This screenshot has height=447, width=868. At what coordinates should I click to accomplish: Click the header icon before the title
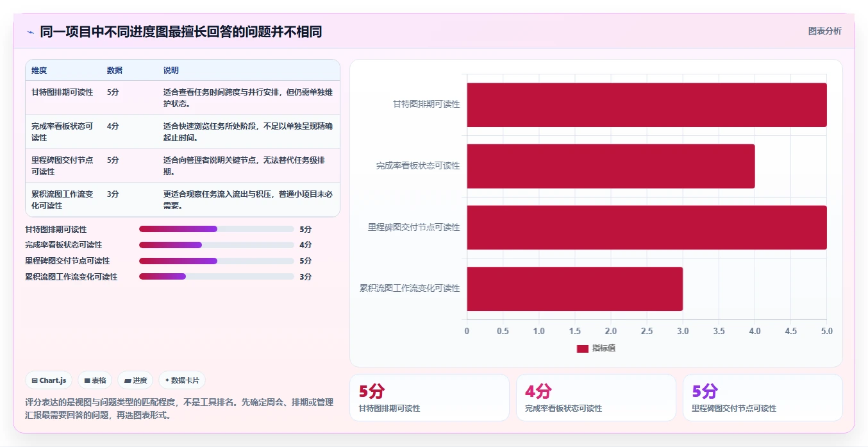(x=30, y=32)
